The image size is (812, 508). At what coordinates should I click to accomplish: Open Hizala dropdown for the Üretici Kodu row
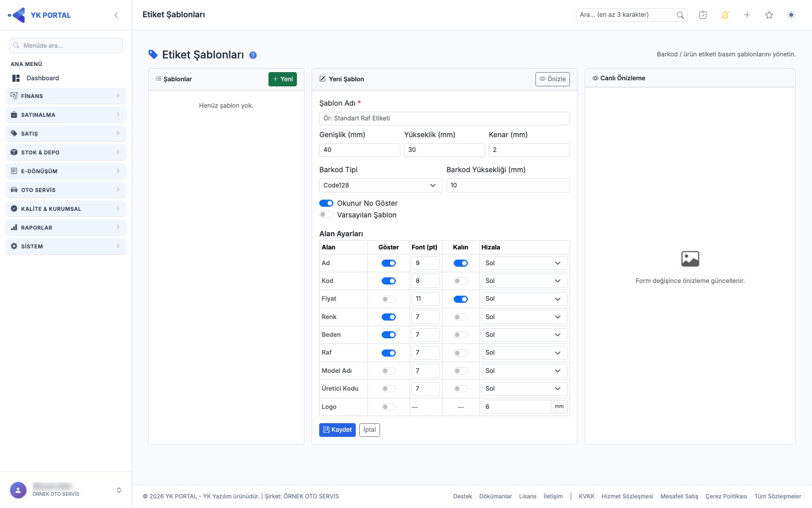point(524,389)
